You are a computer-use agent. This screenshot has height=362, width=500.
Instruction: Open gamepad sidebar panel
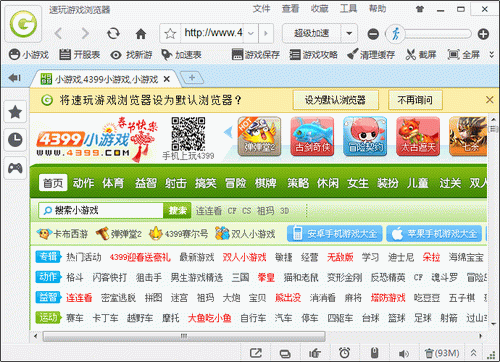pyautogui.click(x=15, y=168)
